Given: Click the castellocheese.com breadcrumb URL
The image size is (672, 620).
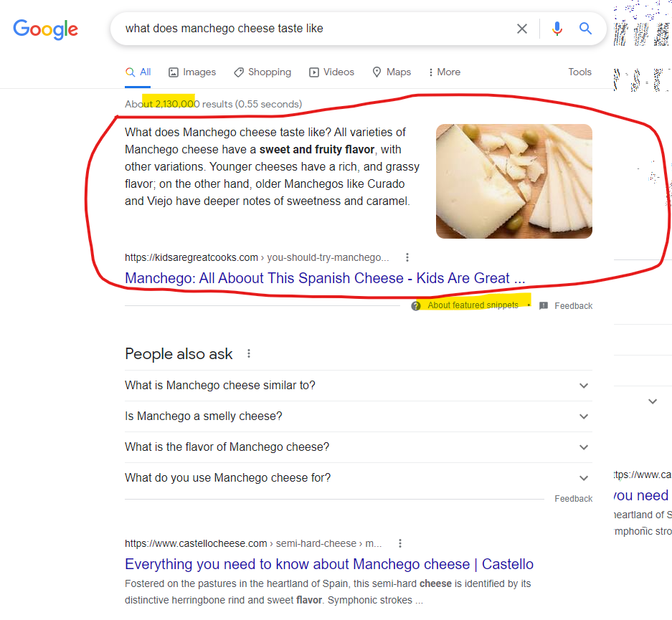Looking at the screenshot, I should [x=253, y=543].
